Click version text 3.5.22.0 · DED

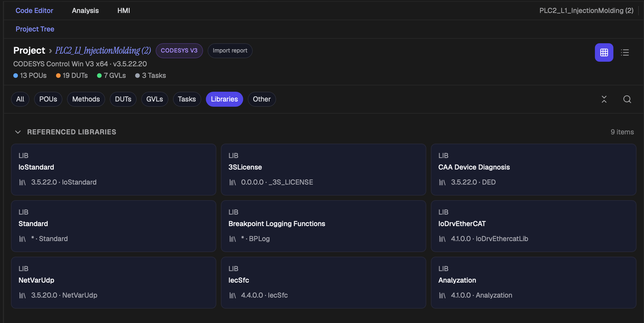tap(473, 182)
